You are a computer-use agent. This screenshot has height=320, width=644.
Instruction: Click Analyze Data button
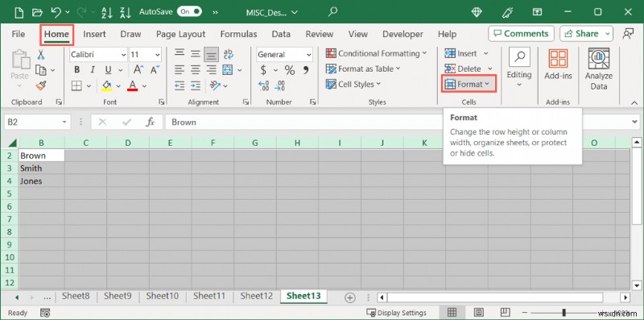(599, 69)
